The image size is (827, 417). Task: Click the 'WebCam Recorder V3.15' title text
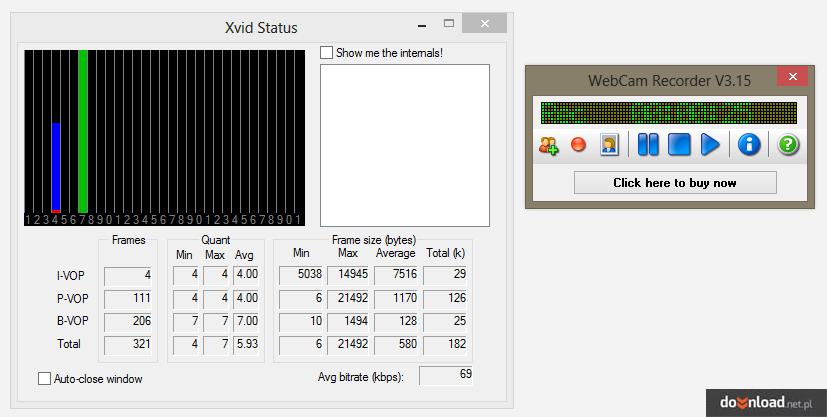click(x=669, y=81)
